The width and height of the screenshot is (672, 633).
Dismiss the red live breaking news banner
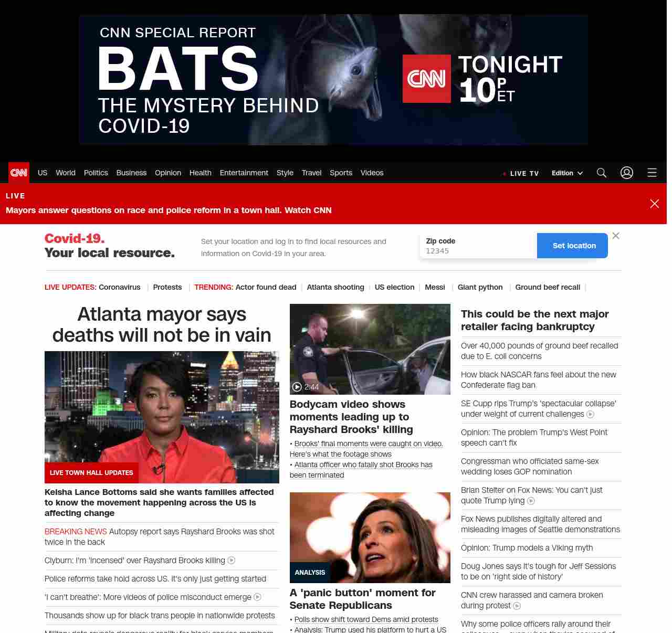[x=654, y=204]
